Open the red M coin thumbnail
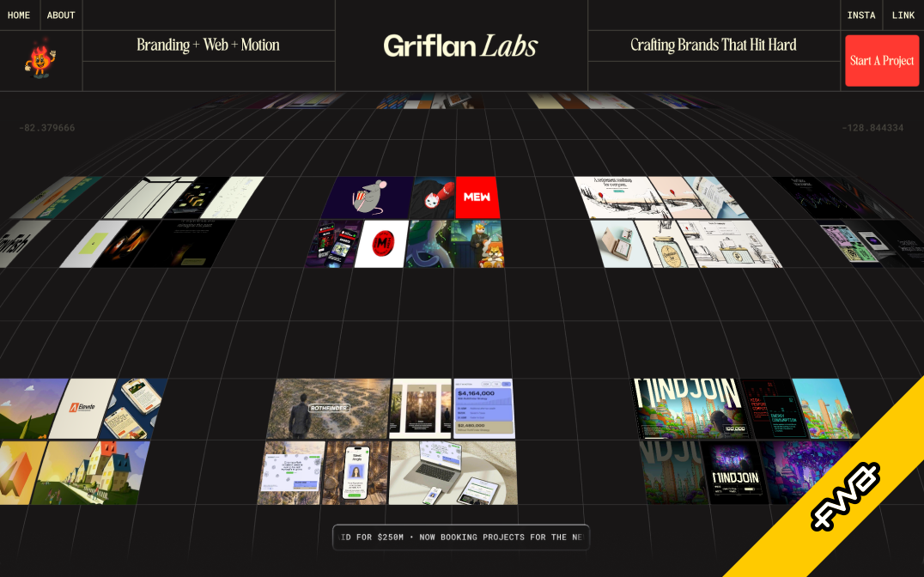 382,243
